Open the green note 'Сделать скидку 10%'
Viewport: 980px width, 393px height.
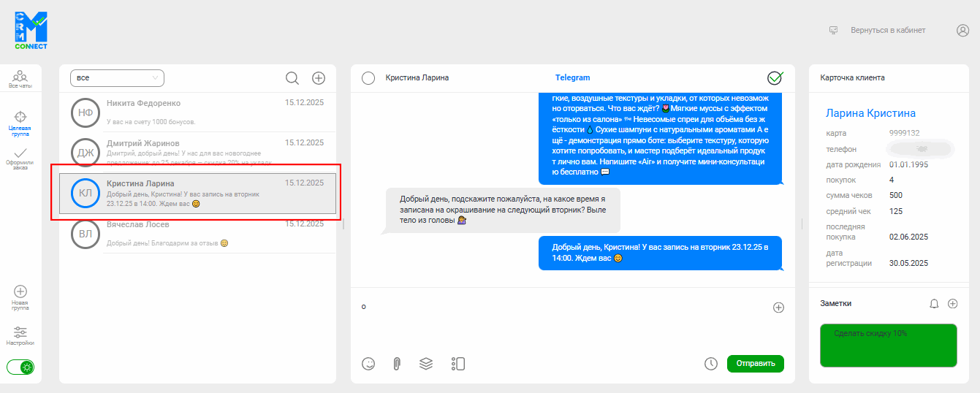click(889, 346)
